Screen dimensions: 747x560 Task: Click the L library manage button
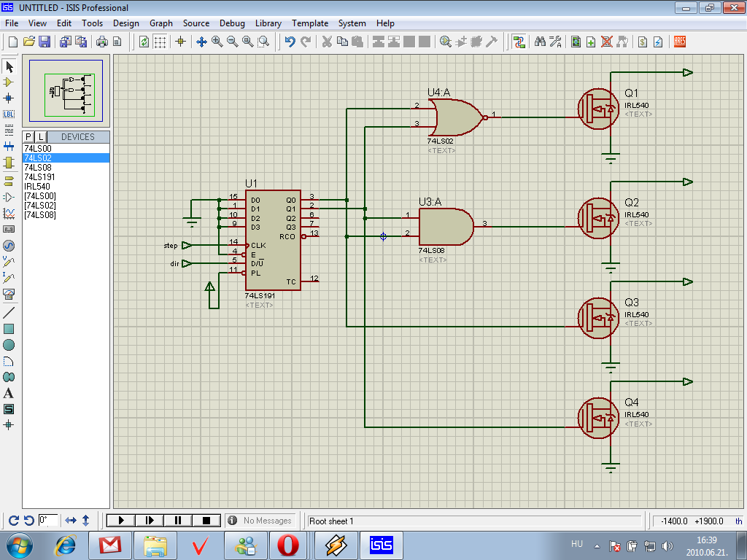click(x=41, y=136)
